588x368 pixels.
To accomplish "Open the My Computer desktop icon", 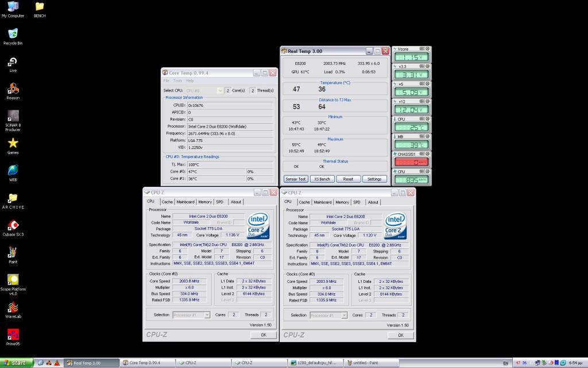I will (13, 10).
